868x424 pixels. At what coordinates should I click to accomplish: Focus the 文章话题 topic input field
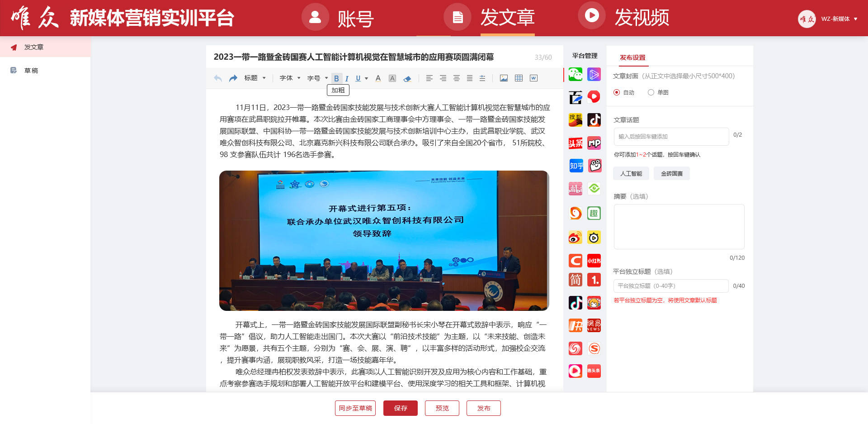671,136
